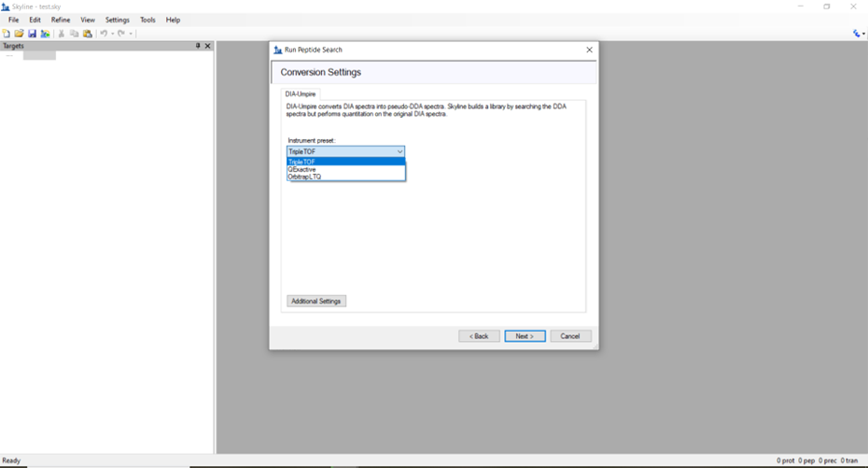Go Back in the peptide search wizard
The width and height of the screenshot is (868, 468).
click(x=479, y=336)
